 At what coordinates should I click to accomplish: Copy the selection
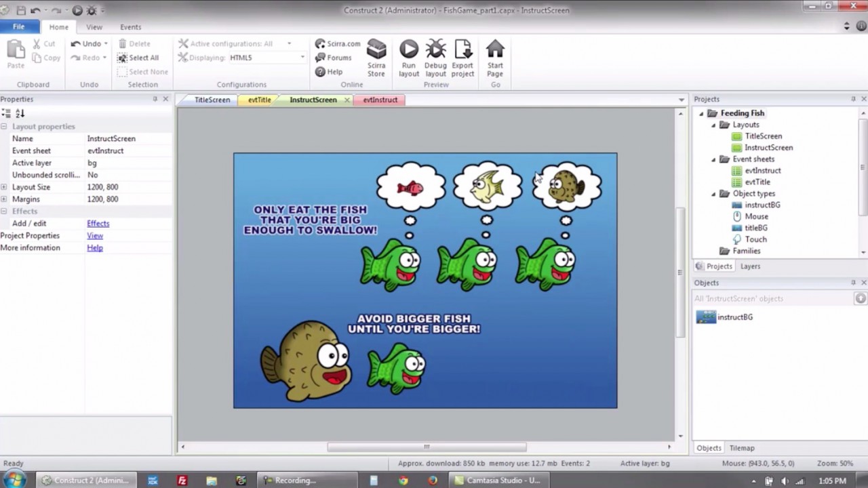point(47,58)
